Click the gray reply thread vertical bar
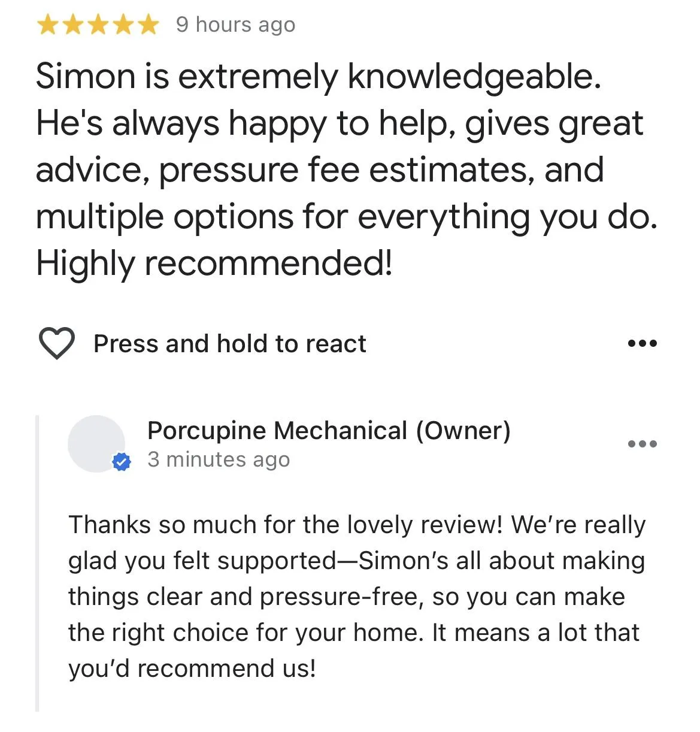The image size is (700, 732). [37, 563]
